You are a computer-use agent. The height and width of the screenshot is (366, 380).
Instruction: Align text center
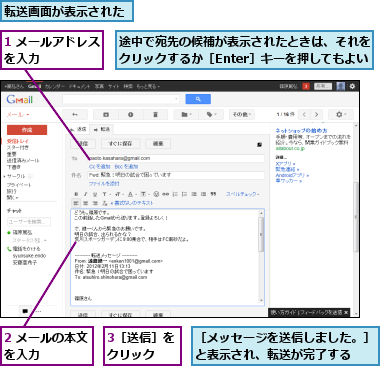pos(86,203)
